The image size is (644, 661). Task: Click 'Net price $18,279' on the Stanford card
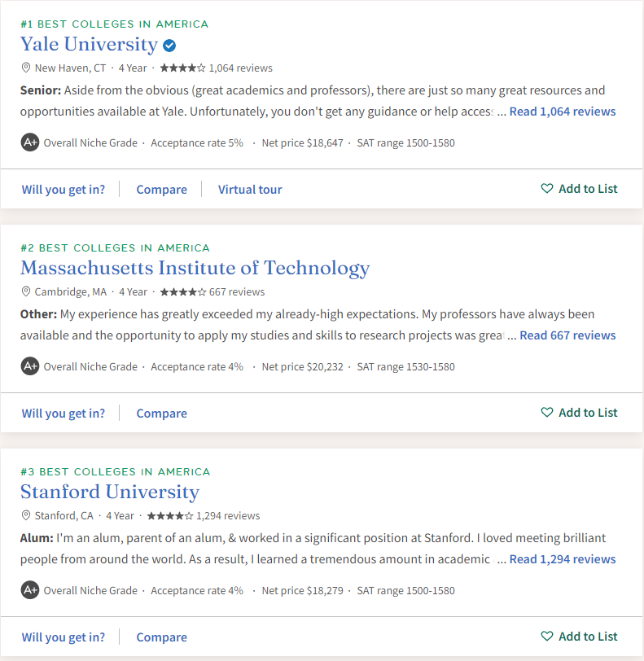coord(302,591)
